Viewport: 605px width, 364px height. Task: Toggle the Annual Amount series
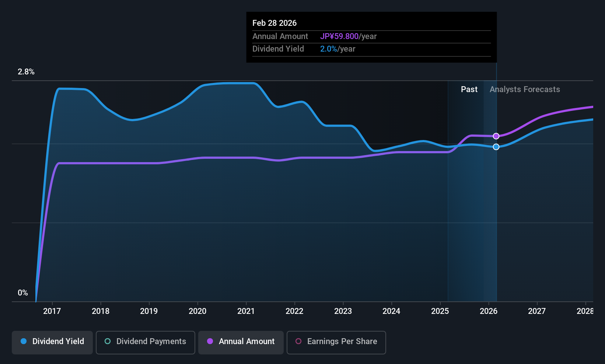pyautogui.click(x=241, y=343)
